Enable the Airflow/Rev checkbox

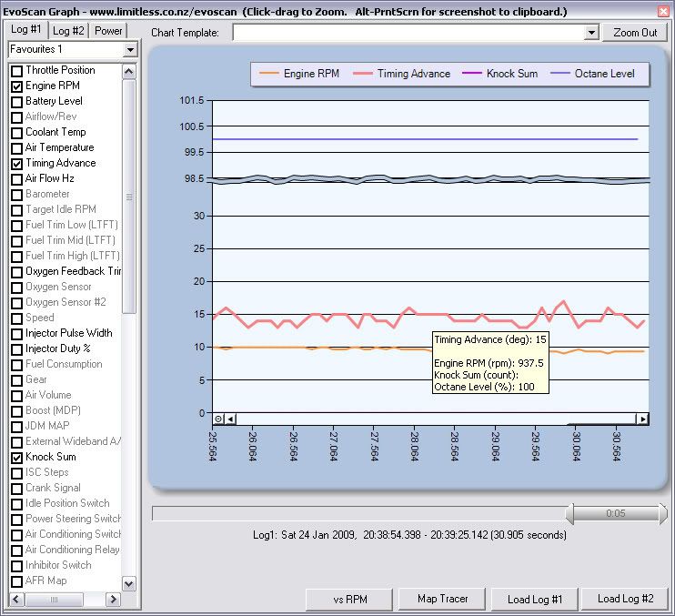(x=16, y=117)
